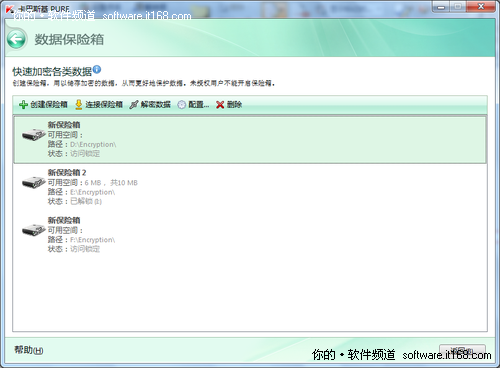The width and height of the screenshot is (500, 368).
Task: Select the drive icon of D:\Encryption vault
Action: [34, 135]
